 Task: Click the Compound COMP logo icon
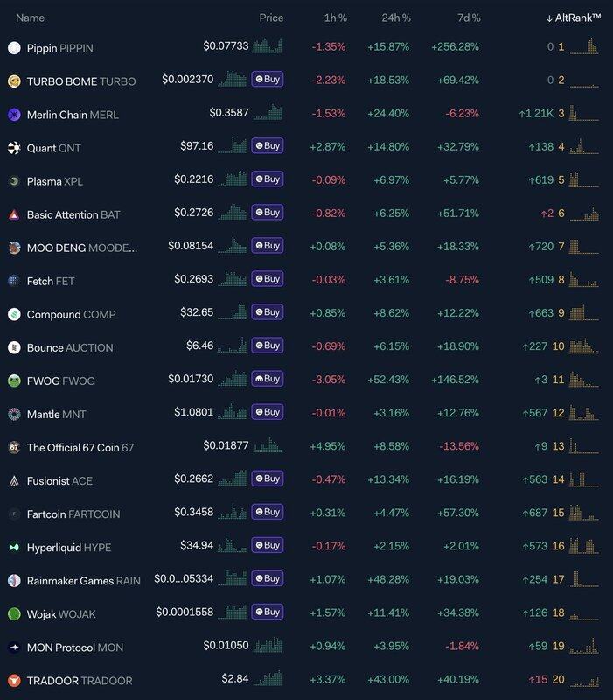coord(14,314)
